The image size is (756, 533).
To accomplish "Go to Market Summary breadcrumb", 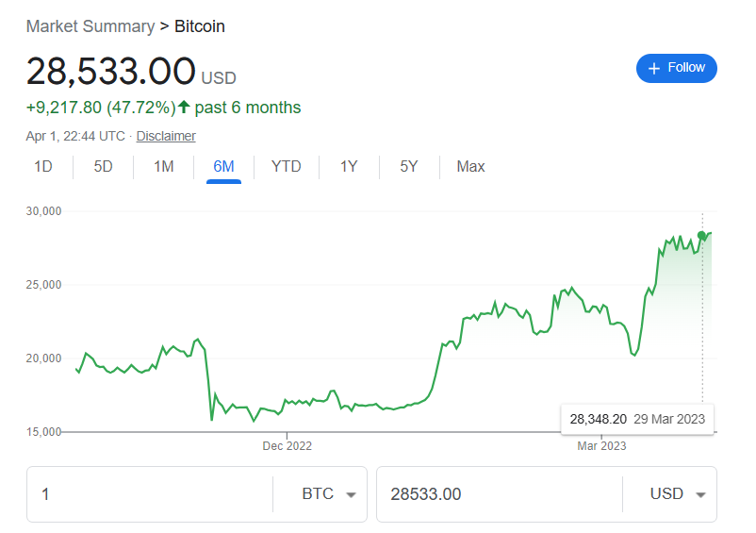I will click(90, 26).
